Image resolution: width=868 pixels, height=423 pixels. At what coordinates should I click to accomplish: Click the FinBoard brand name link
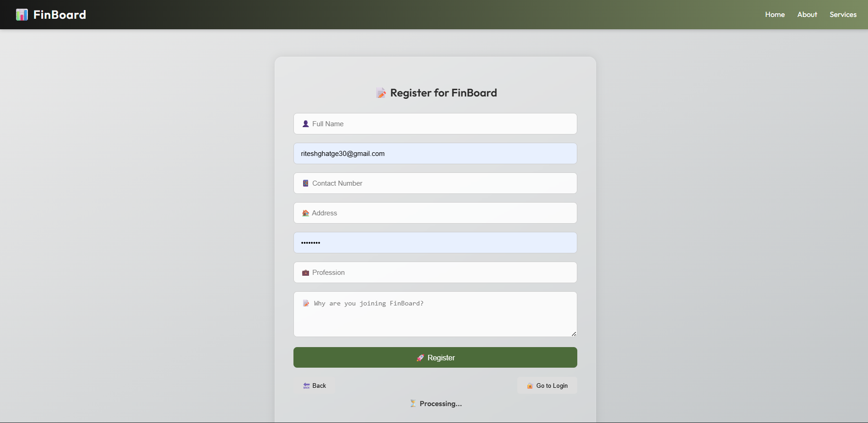[x=60, y=15]
